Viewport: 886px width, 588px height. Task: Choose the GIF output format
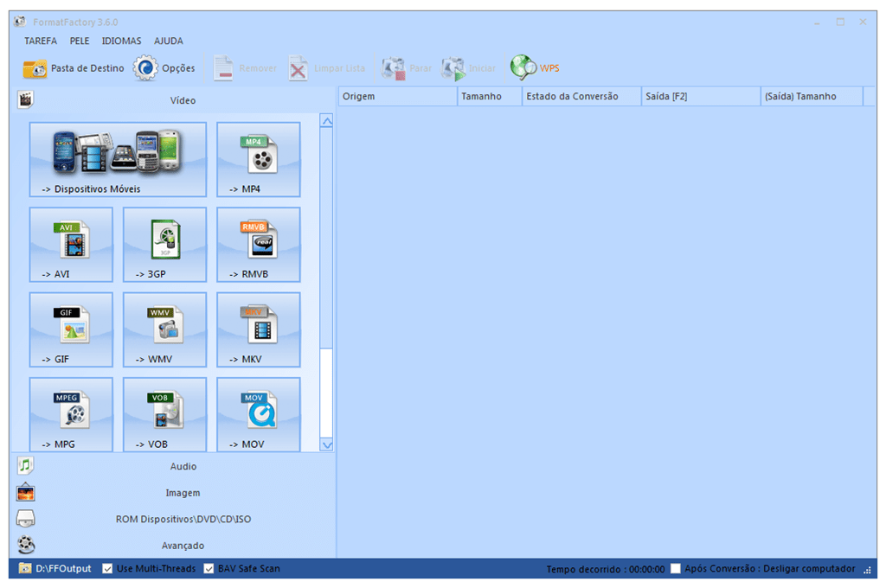click(x=71, y=329)
